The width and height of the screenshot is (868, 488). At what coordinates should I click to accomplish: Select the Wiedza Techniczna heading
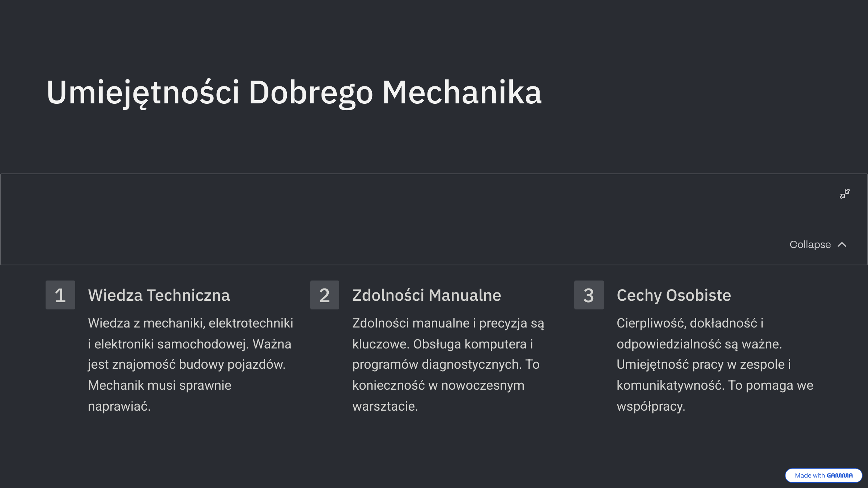tap(159, 295)
